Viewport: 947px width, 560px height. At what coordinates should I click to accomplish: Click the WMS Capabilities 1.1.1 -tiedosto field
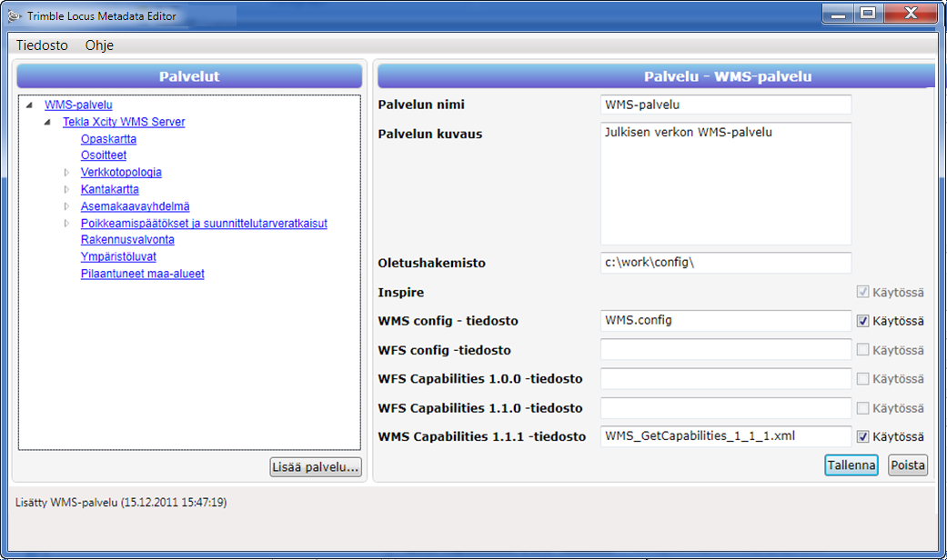tap(726, 436)
